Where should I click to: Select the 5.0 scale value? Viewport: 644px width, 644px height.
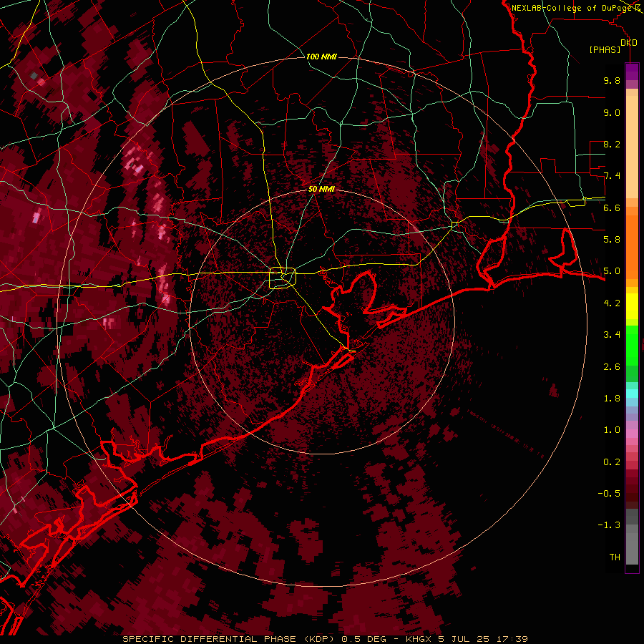pos(612,271)
